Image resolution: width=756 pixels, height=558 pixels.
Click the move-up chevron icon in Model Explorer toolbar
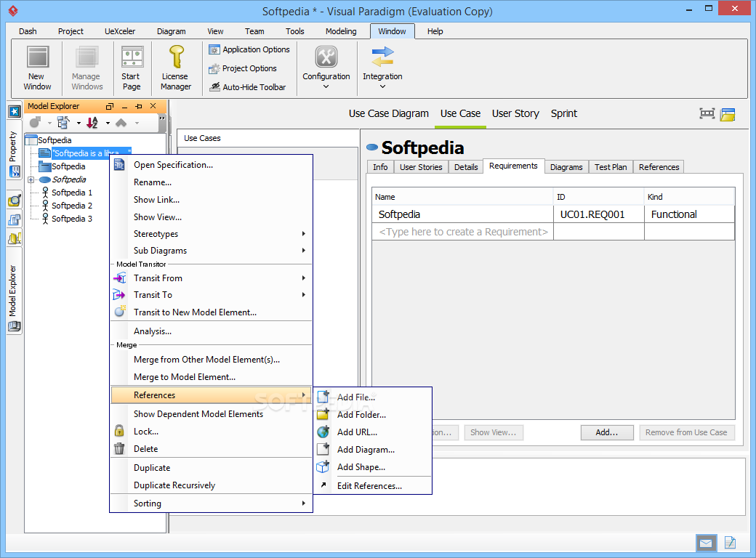pos(121,123)
